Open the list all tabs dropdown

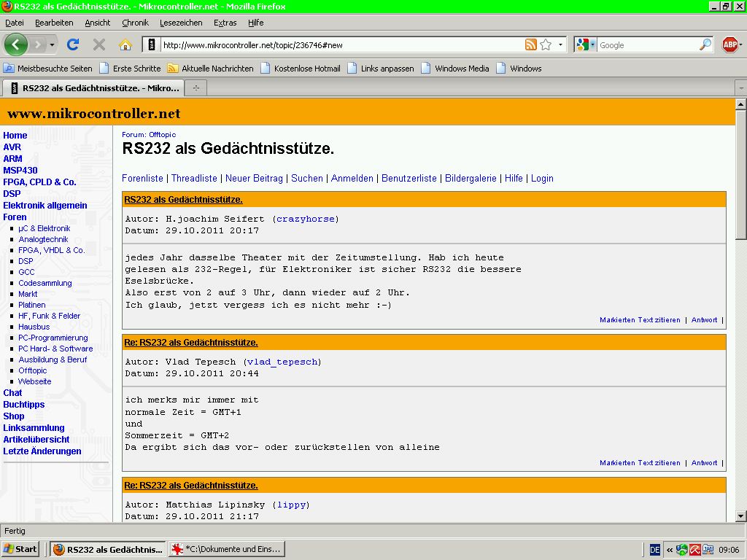pos(741,87)
